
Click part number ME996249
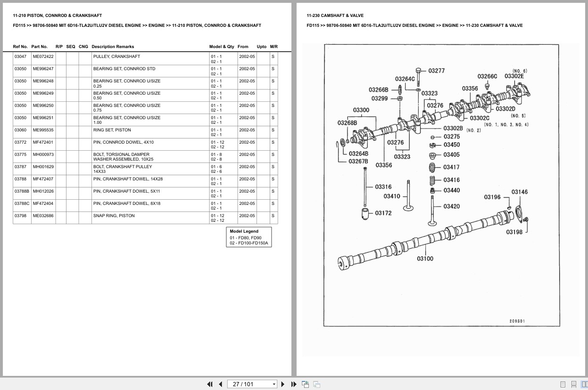click(x=43, y=93)
